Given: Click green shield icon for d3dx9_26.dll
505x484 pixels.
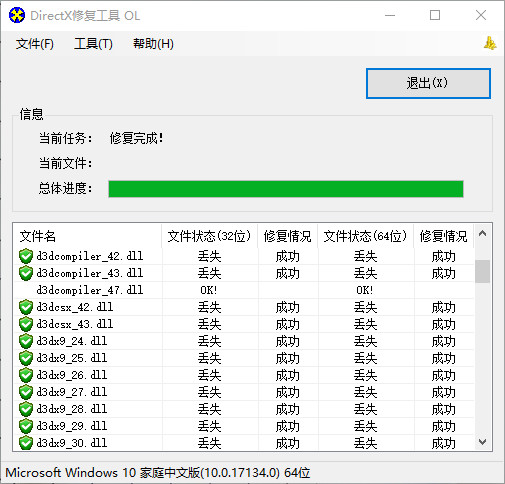Looking at the screenshot, I should 26,375.
